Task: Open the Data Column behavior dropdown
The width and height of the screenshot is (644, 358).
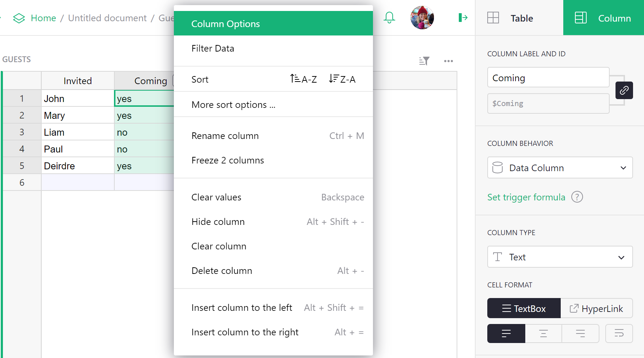Action: point(560,167)
